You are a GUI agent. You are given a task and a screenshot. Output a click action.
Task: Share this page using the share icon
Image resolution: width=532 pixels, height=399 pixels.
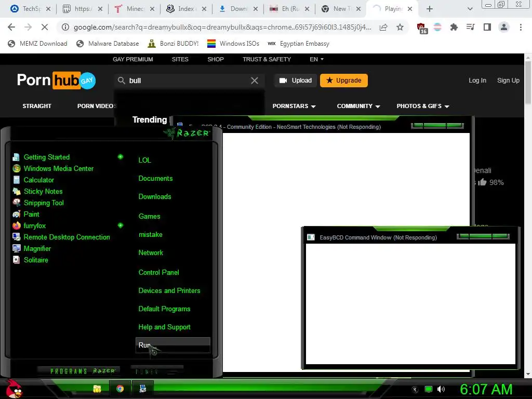click(x=383, y=27)
